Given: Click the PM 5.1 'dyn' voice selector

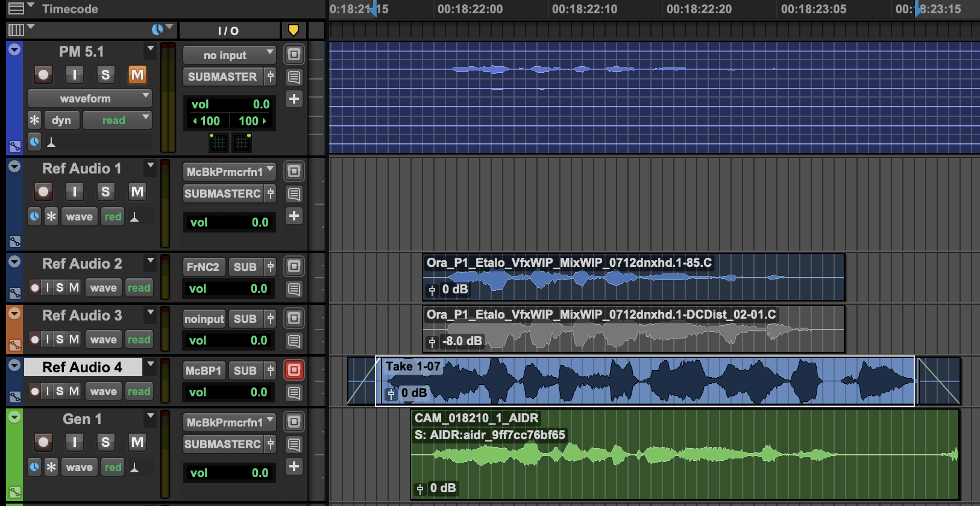Looking at the screenshot, I should [x=61, y=120].
